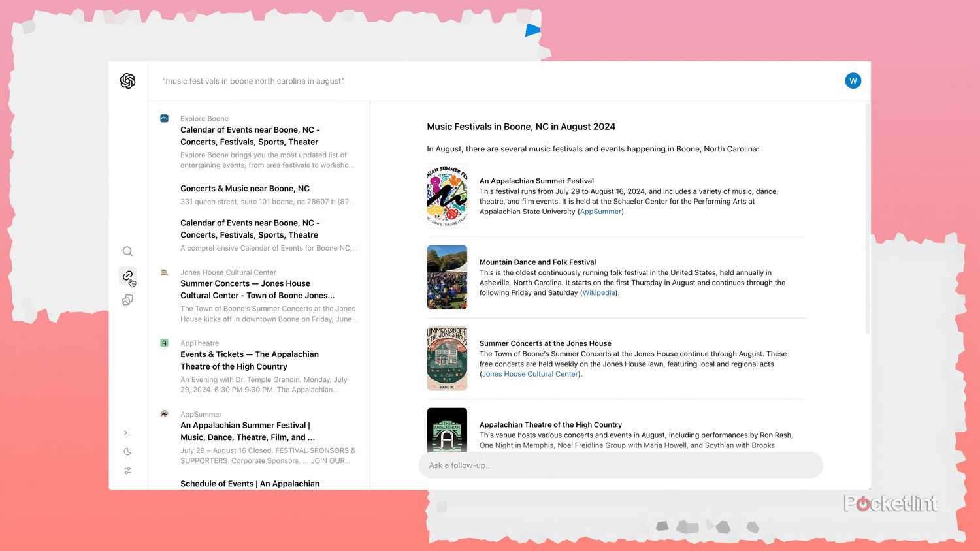The height and width of the screenshot is (551, 980).
Task: Follow the Wikipedia citation link
Action: pos(598,293)
